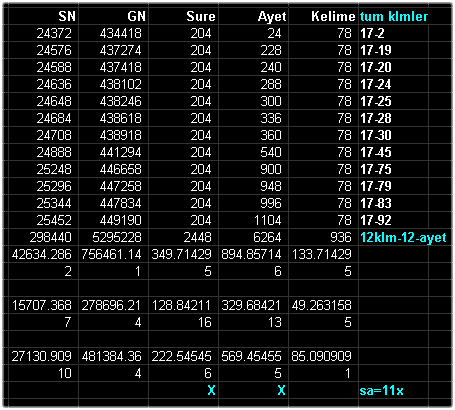Select the SN total cell 298440
The image size is (455, 410).
pyautogui.click(x=43, y=237)
